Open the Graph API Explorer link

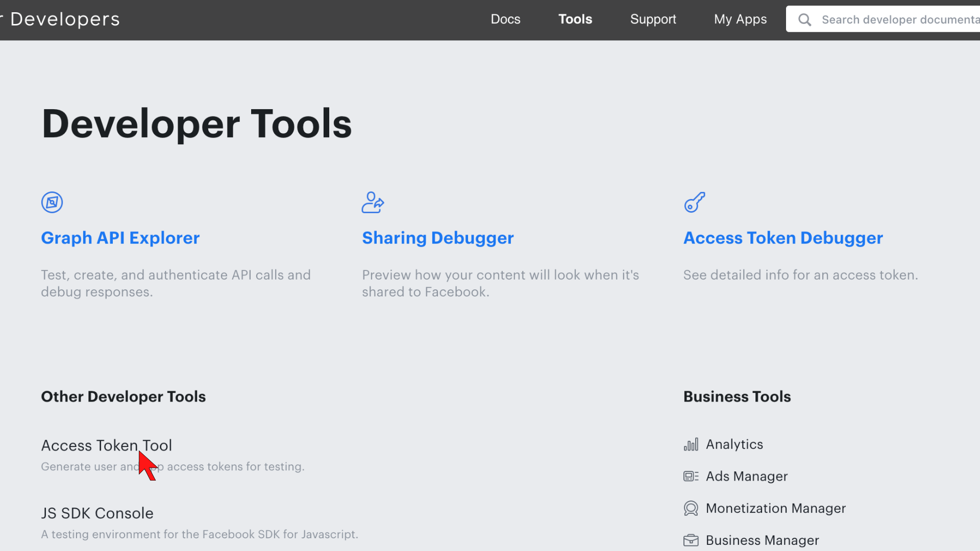[x=120, y=238]
